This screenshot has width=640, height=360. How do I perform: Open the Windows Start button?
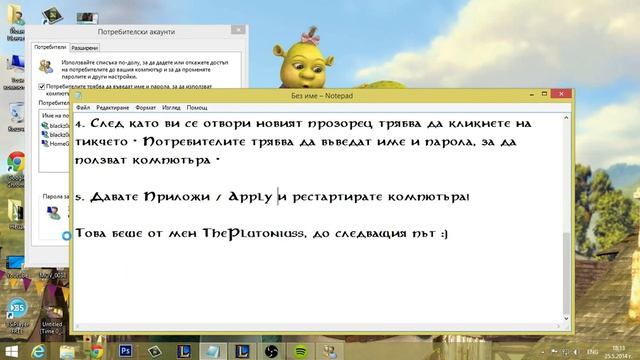pyautogui.click(x=11, y=351)
